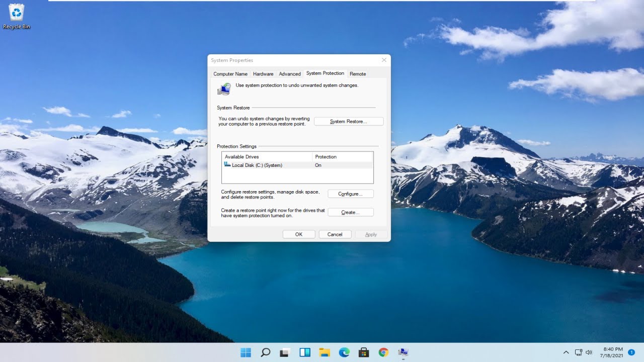Click the Local Disk drive icon
The height and width of the screenshot is (362, 644).
(227, 164)
